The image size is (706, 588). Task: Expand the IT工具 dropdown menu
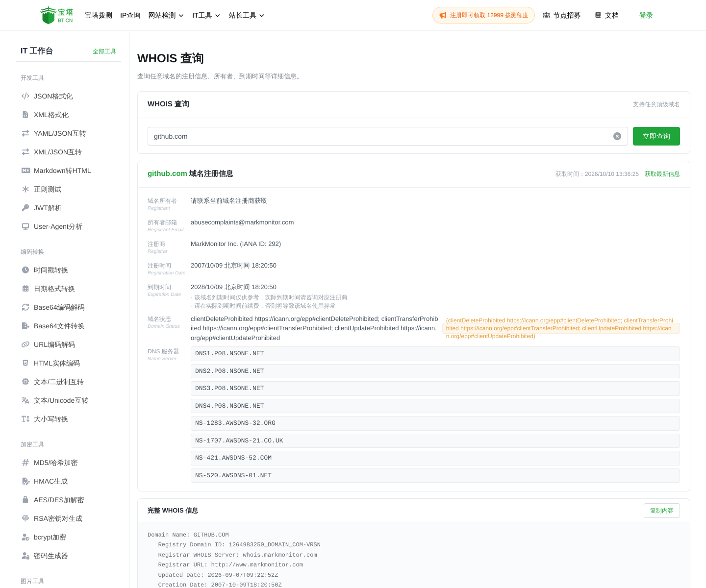click(x=206, y=15)
